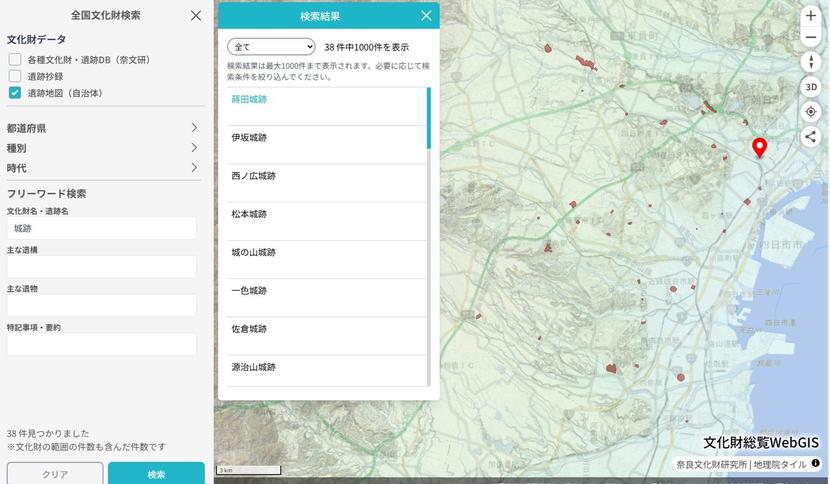Click the results list scrollbar
The image size is (830, 484).
coord(428,118)
